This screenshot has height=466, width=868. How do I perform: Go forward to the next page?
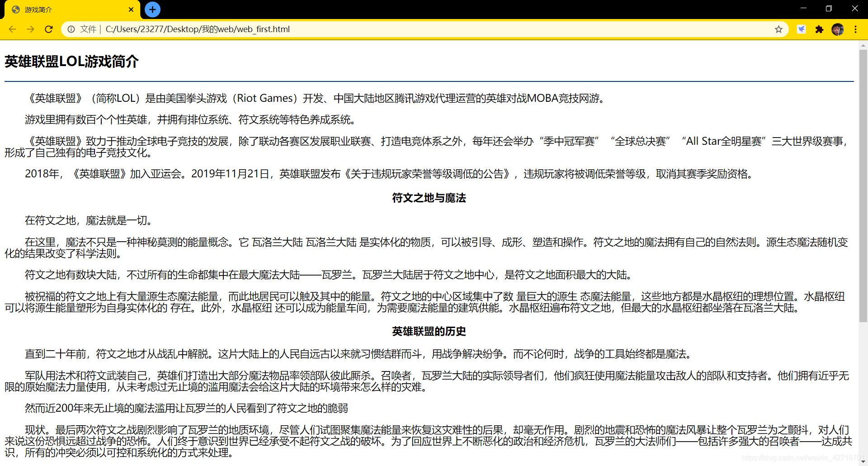[30, 29]
